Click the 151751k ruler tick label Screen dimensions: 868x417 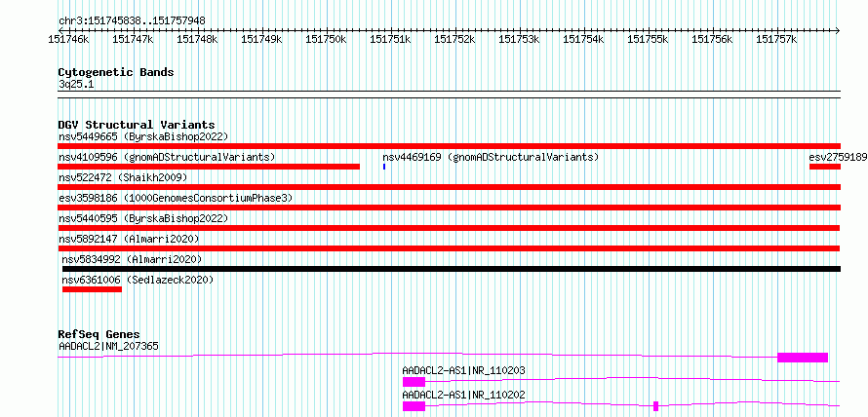pyautogui.click(x=390, y=39)
